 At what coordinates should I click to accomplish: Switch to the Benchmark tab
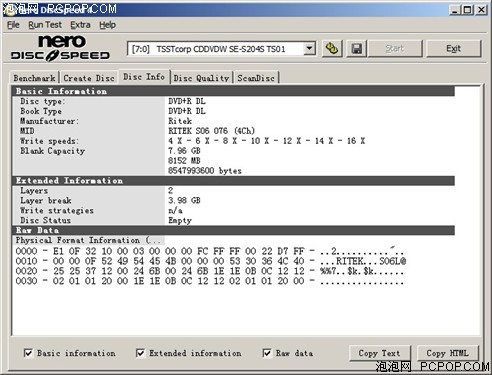pyautogui.click(x=34, y=78)
